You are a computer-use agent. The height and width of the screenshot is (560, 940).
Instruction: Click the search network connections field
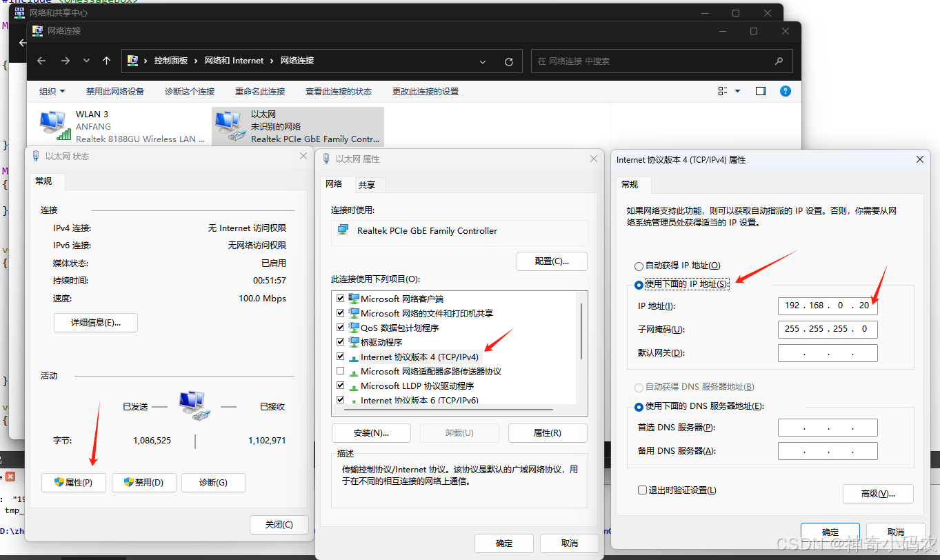pos(661,61)
